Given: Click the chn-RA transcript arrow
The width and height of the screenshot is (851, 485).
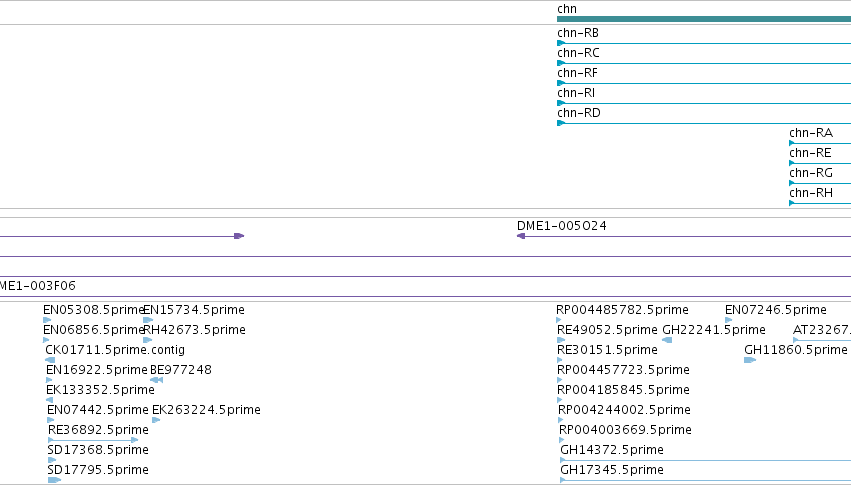Looking at the screenshot, I should point(792,143).
